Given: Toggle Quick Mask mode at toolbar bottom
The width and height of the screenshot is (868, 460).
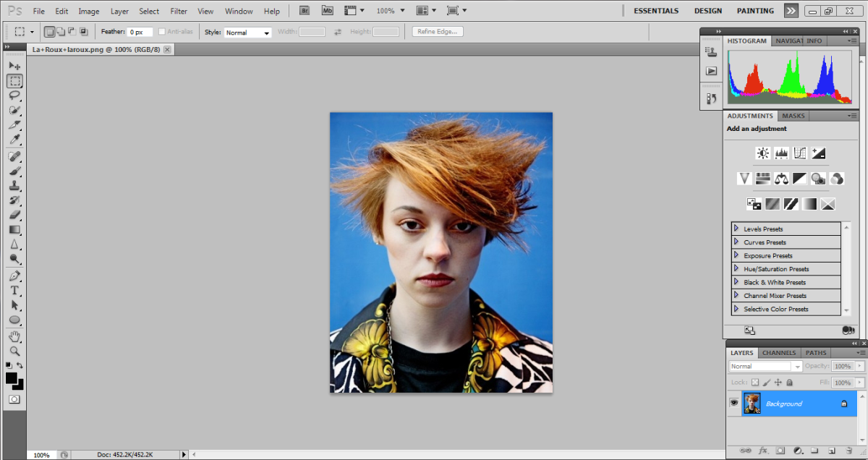Looking at the screenshot, I should (14, 399).
